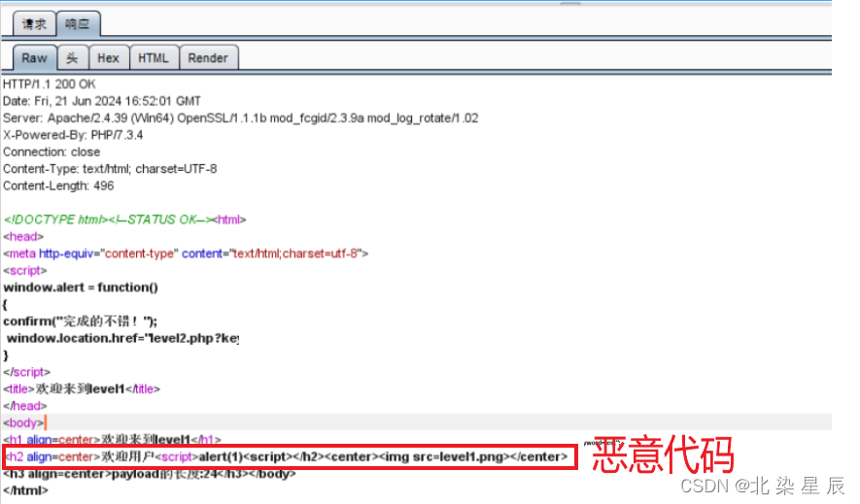The image size is (860, 504).
Task: Click the Server: Apache header line
Action: [x=241, y=118]
